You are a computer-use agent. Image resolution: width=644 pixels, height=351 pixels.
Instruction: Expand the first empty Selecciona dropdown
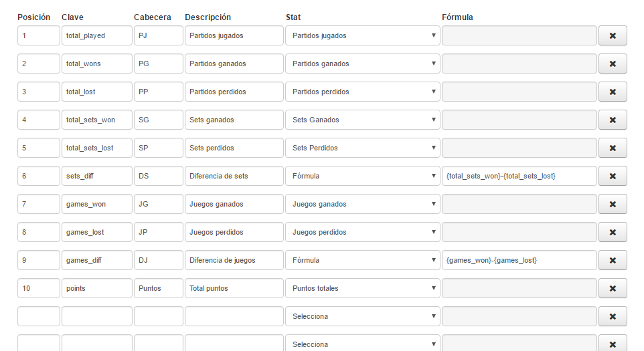click(363, 316)
